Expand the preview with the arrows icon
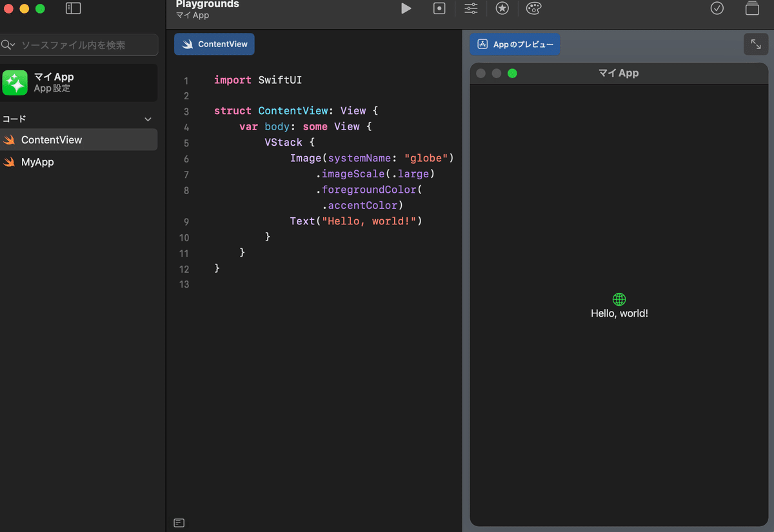This screenshot has height=532, width=774. [756, 44]
